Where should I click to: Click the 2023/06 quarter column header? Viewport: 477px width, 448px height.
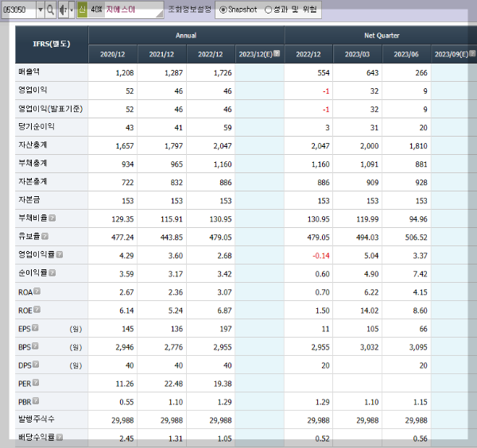[406, 54]
